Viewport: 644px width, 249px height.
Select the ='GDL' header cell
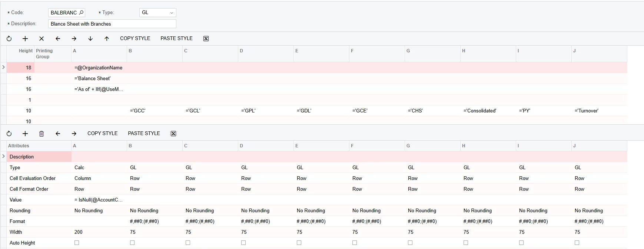[x=321, y=111]
